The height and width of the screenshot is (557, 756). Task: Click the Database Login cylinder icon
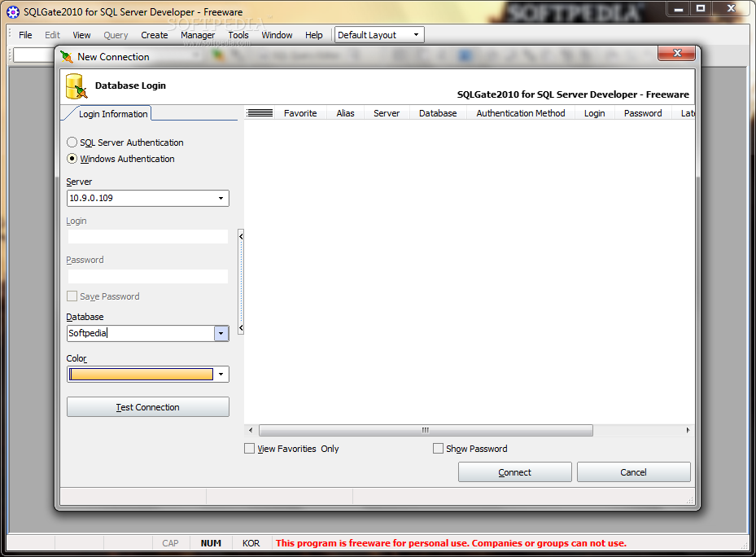coord(76,86)
